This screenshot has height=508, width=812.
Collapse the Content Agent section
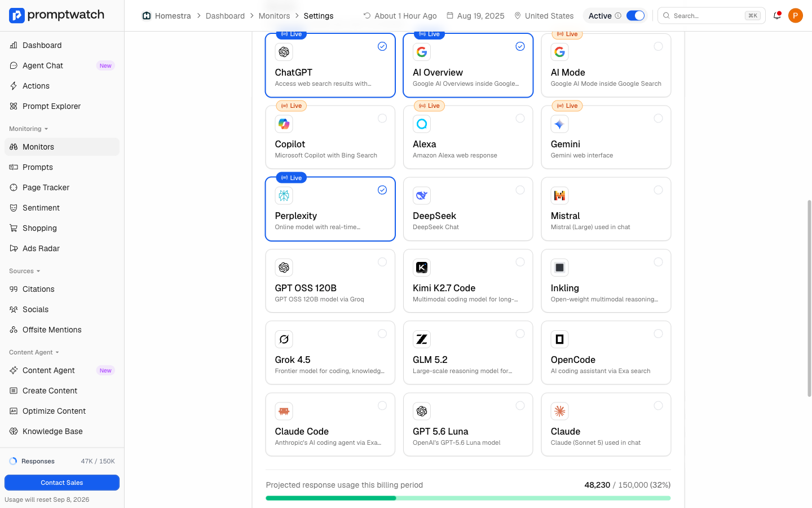coord(34,352)
